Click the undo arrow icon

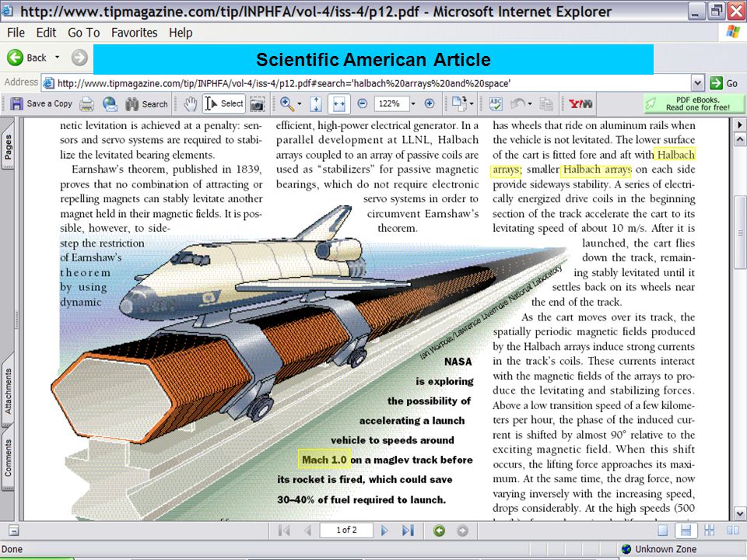[518, 103]
